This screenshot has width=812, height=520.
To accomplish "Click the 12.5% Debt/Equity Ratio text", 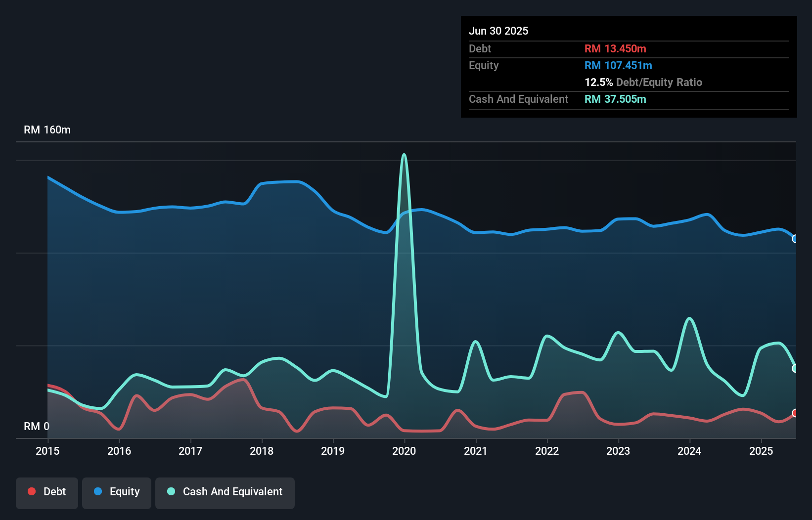I will (x=643, y=82).
